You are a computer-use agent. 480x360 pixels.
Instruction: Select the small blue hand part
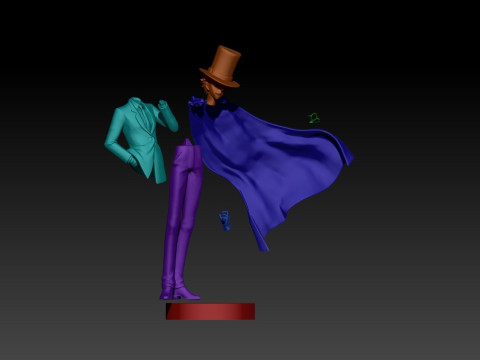coord(225,220)
